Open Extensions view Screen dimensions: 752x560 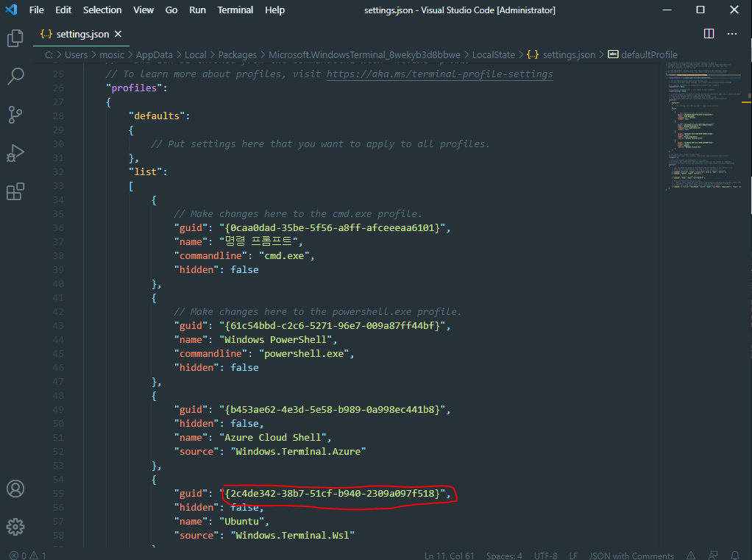pos(15,191)
